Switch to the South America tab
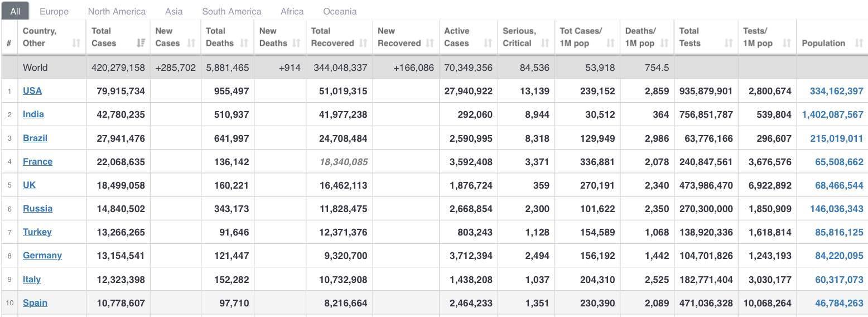Screen dimensions: 868x317 232,11
